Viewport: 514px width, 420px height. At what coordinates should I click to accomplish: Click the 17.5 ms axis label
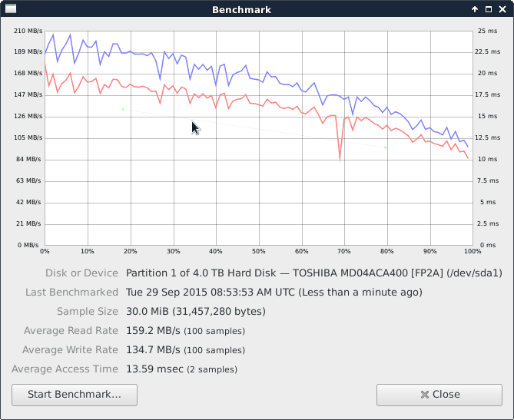coord(487,94)
